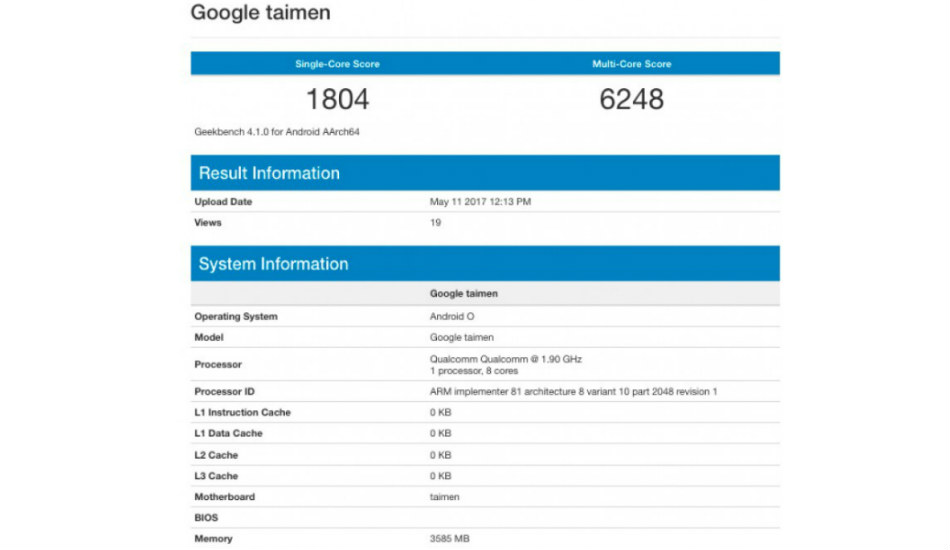Click the L1 Instruction Cache '0 KB' value

(x=440, y=412)
